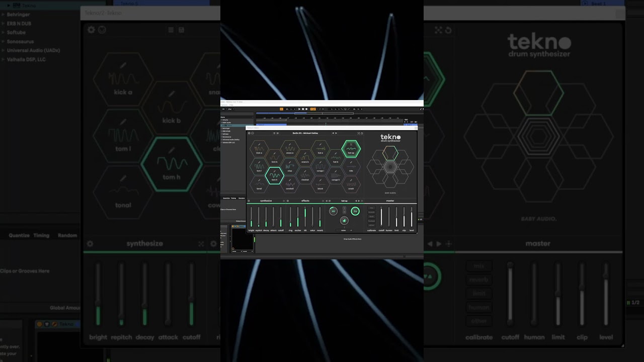Toggle the S solo button in hat op section
The width and height of the screenshot is (644, 362).
click(344, 208)
